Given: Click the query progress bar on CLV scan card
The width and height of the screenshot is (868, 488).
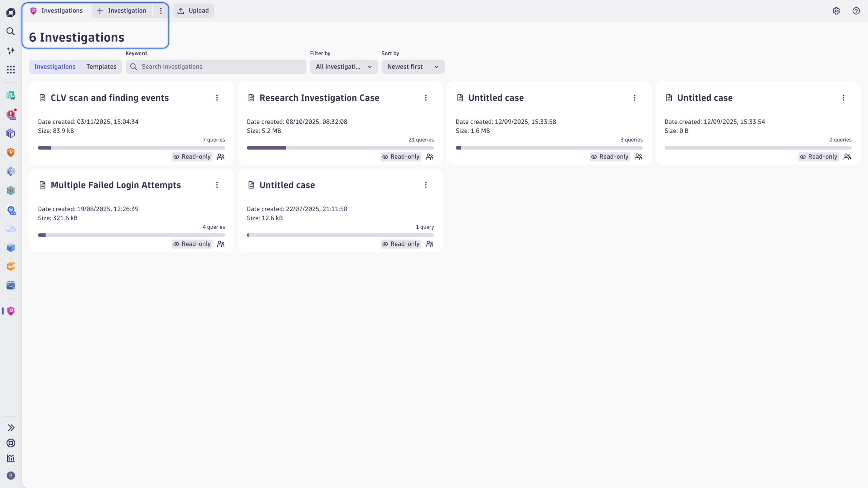Looking at the screenshot, I should 132,147.
